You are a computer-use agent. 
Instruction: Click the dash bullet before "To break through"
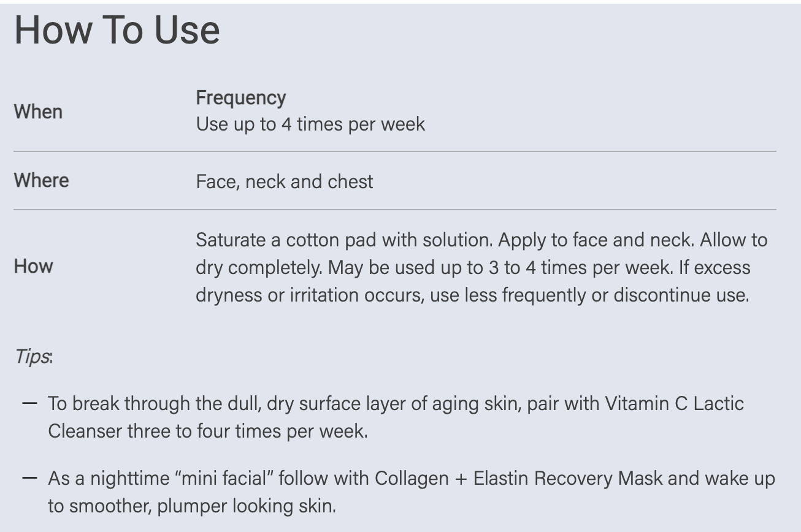point(29,403)
